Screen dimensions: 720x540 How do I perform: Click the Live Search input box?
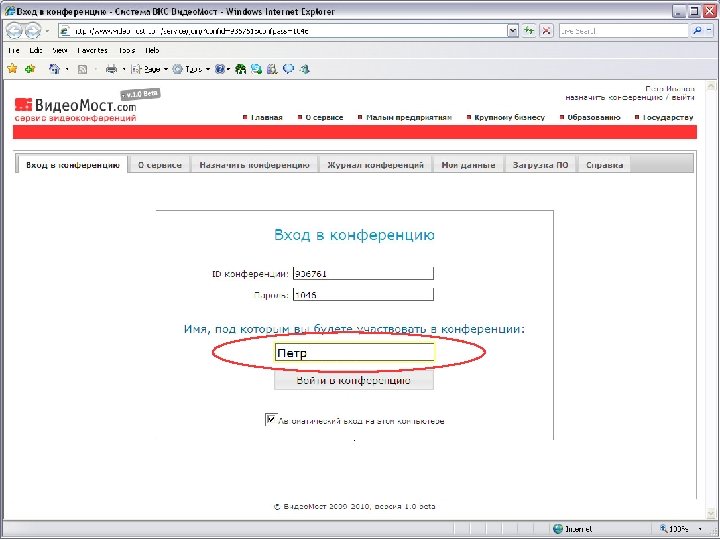[x=624, y=31]
